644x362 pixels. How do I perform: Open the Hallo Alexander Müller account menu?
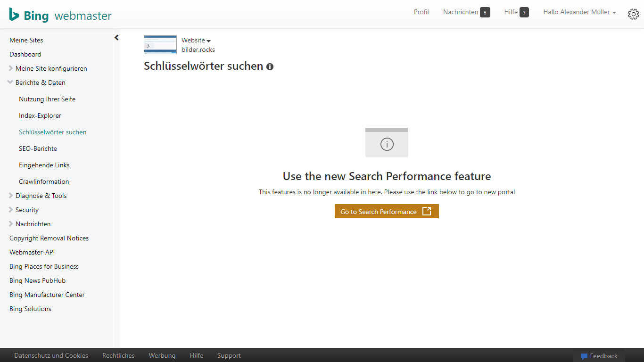579,12
